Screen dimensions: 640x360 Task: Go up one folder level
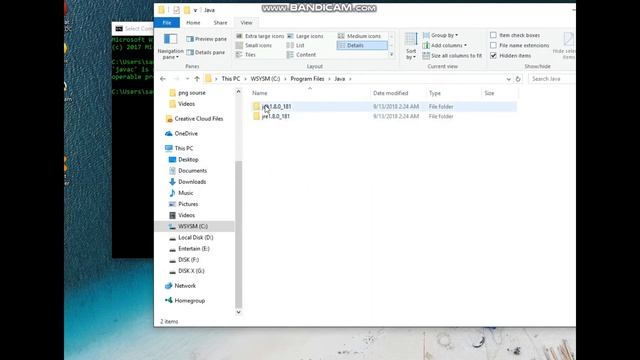[x=197, y=79]
